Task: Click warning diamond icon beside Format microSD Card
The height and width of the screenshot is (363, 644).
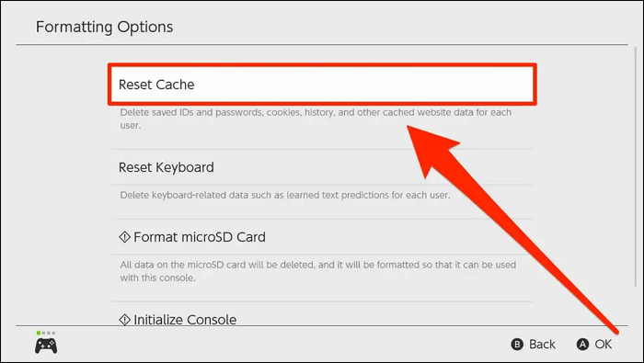Action: pos(124,237)
